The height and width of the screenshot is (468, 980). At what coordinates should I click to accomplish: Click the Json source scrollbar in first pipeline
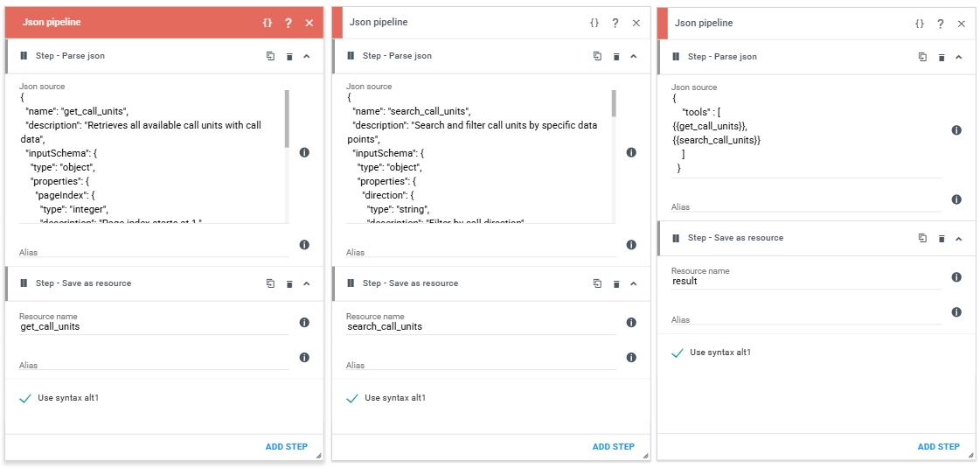(287, 119)
